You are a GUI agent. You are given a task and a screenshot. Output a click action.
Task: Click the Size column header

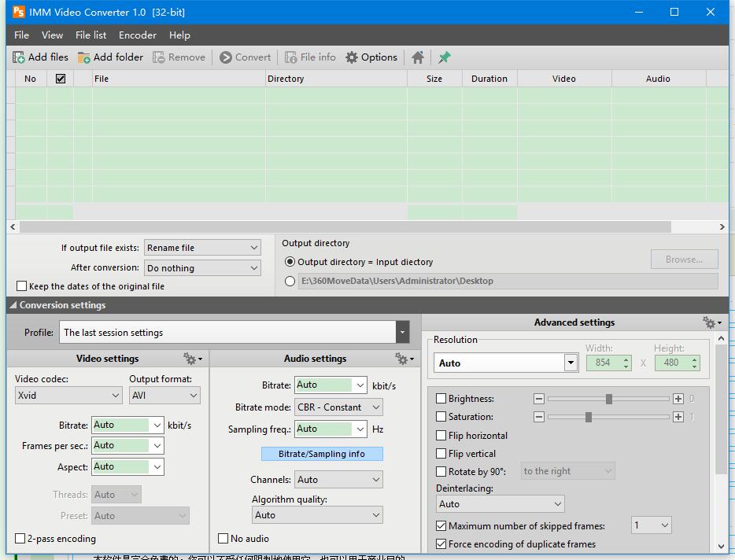[434, 79]
